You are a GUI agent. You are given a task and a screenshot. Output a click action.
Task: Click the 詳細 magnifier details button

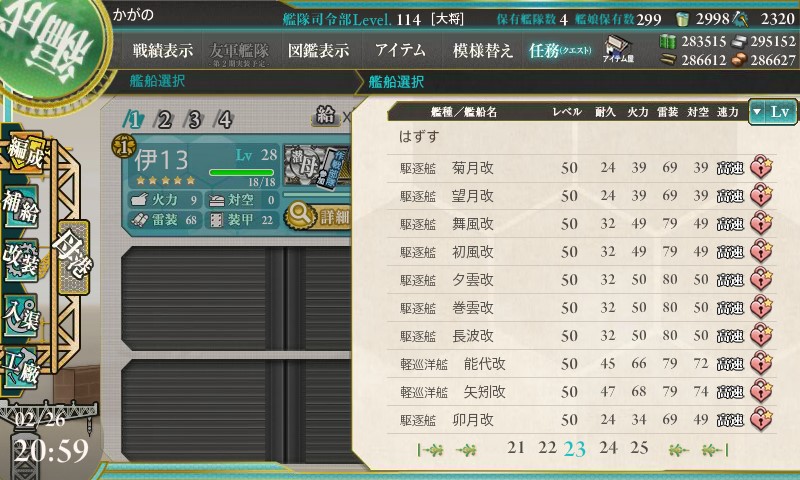click(x=319, y=216)
